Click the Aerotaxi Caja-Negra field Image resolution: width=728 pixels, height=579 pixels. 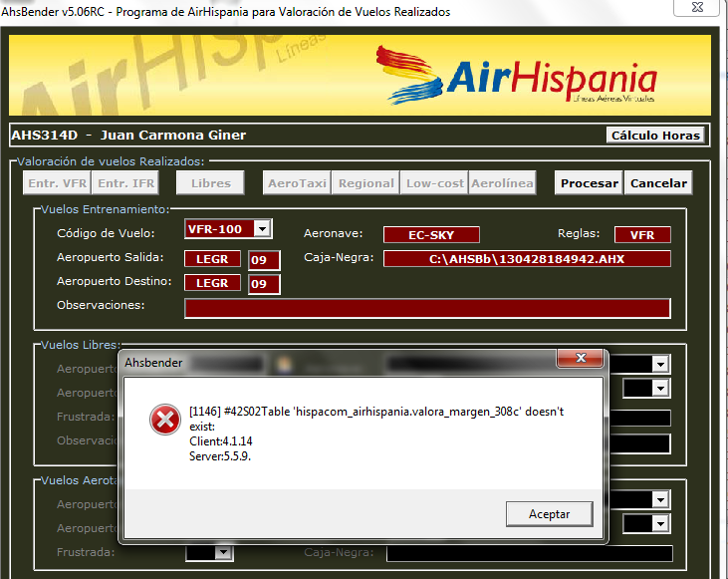pos(529,553)
